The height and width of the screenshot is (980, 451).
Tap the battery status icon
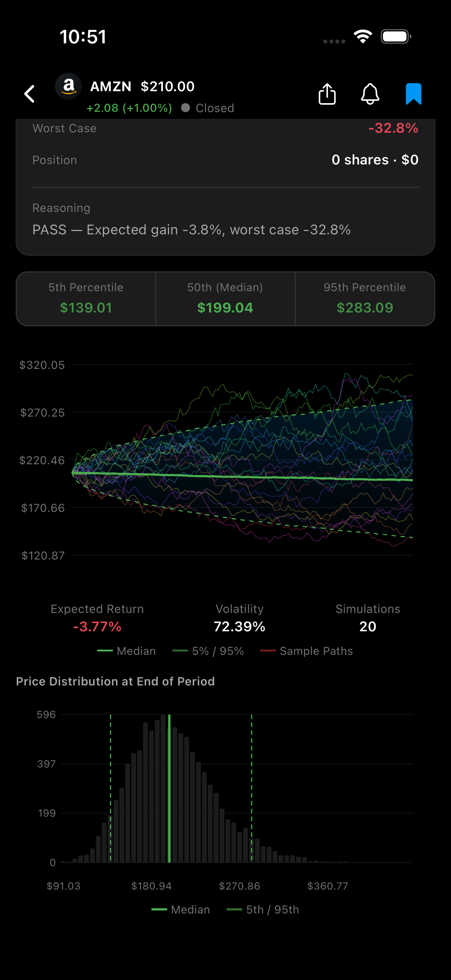[395, 37]
